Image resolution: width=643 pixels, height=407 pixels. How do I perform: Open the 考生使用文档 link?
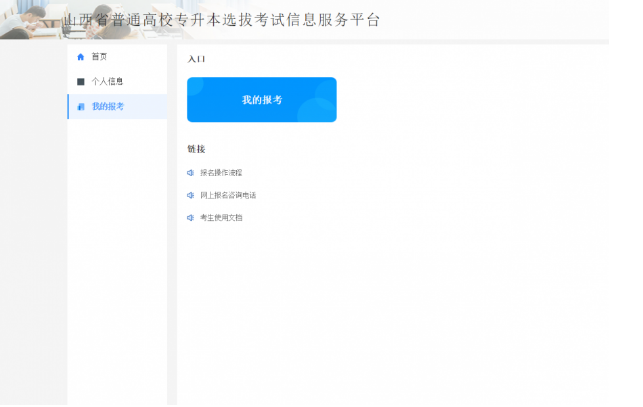point(221,217)
